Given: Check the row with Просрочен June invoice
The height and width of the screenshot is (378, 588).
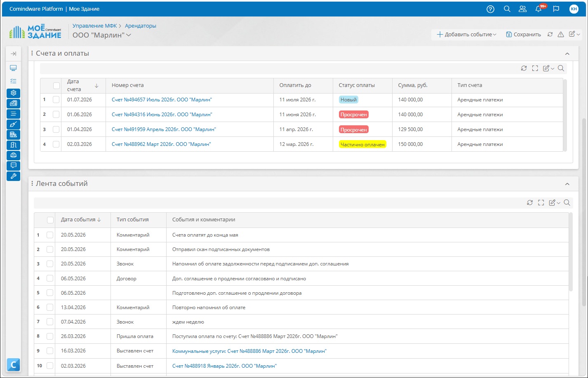Looking at the screenshot, I should pos(56,115).
